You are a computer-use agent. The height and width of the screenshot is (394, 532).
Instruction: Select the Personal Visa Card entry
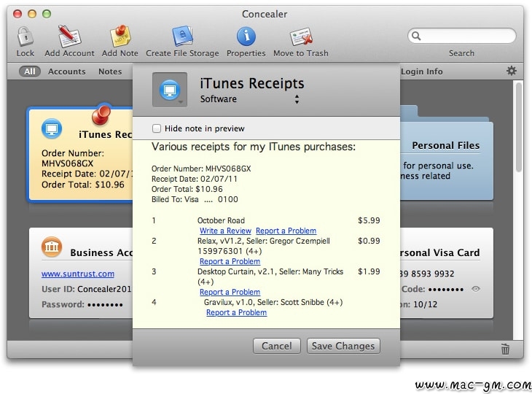(x=446, y=273)
